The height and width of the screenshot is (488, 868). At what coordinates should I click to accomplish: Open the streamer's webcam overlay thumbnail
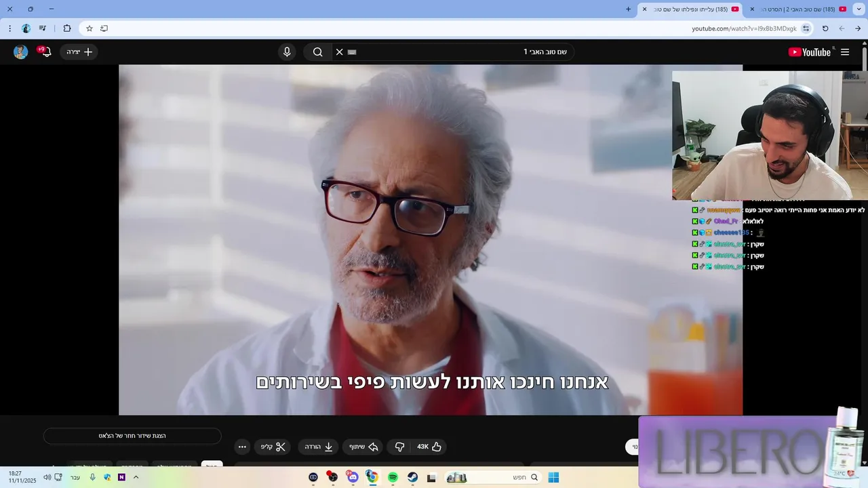click(770, 136)
